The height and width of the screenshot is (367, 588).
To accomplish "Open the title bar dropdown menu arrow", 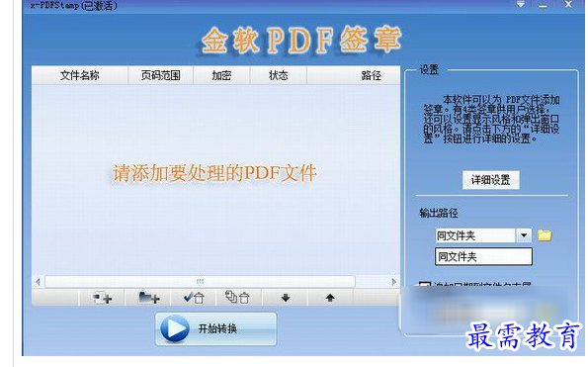I will point(521,5).
